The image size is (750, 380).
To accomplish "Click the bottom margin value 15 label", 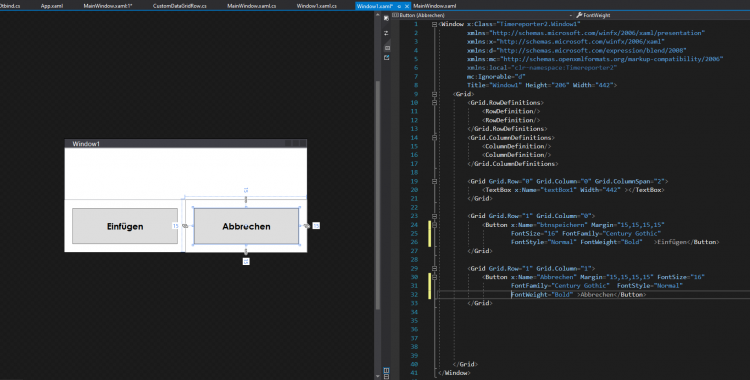I will click(x=246, y=261).
